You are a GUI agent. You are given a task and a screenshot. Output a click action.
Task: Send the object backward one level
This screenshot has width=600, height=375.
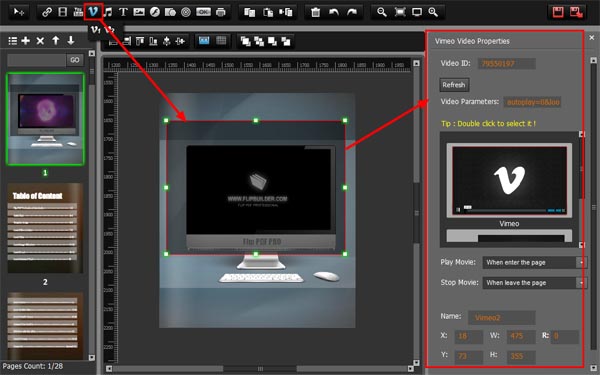click(x=272, y=41)
